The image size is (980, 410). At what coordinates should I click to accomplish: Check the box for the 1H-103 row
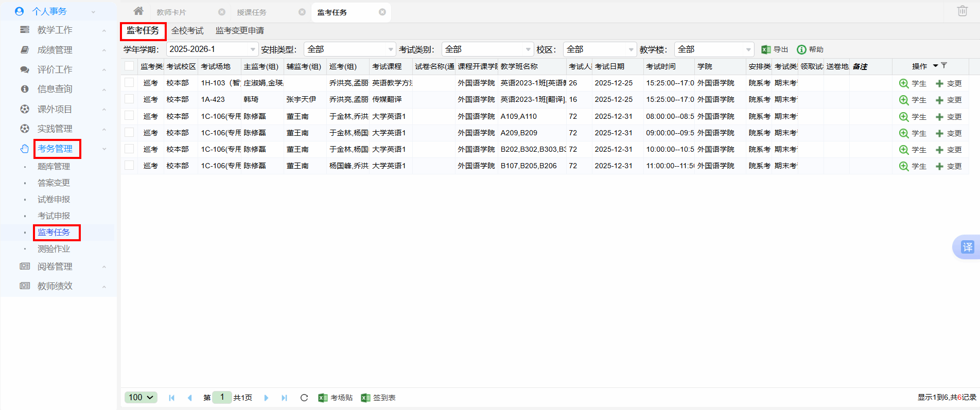[x=129, y=83]
